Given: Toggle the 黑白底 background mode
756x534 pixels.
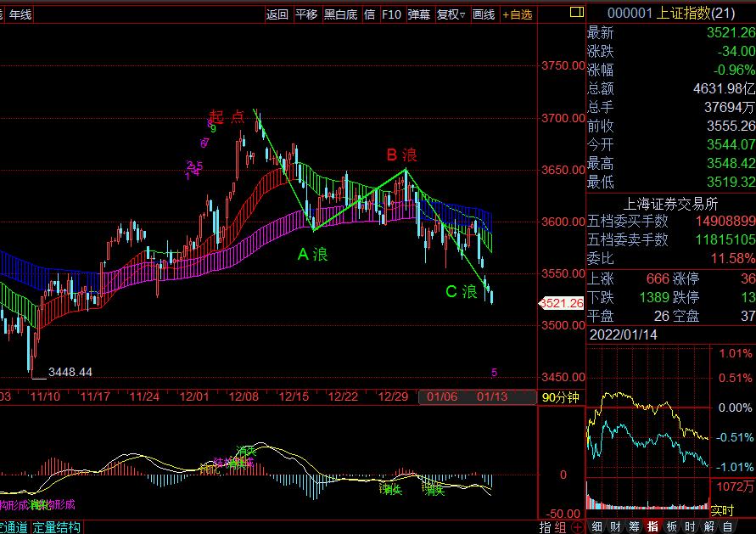Looking at the screenshot, I should (x=341, y=15).
